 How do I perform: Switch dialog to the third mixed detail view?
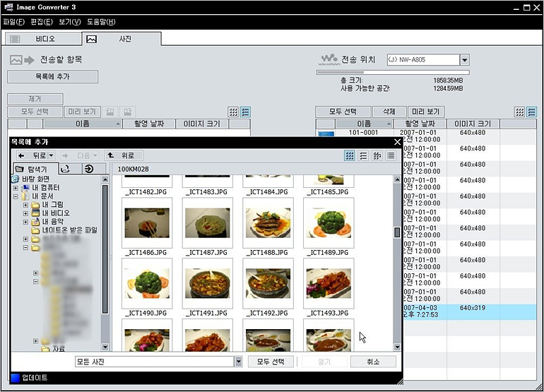coord(377,155)
